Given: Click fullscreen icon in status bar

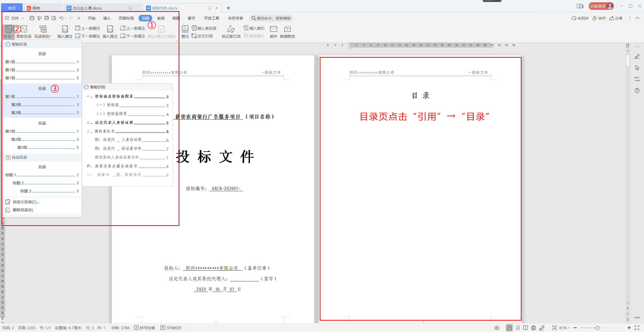Looking at the screenshot, I should (637, 328).
